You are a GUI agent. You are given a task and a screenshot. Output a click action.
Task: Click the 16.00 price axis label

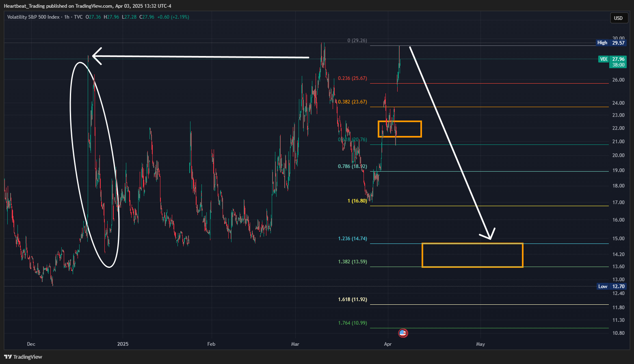tap(619, 220)
